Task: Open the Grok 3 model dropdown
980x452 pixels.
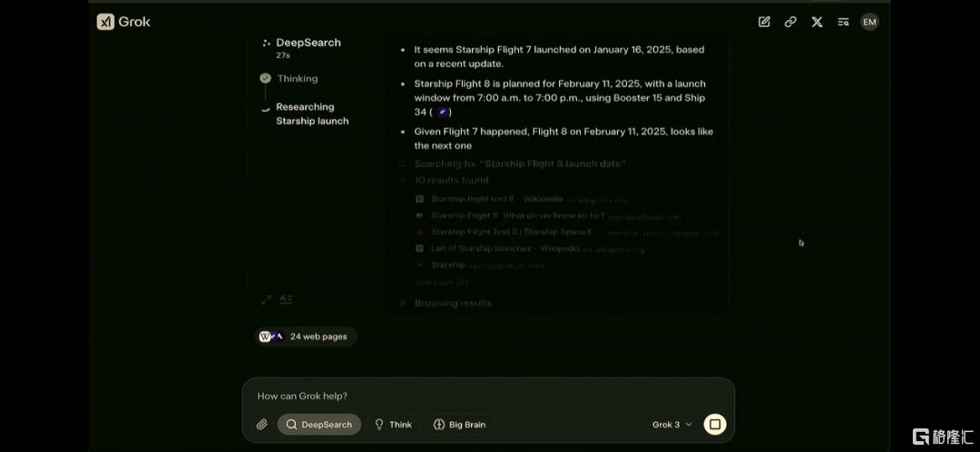Action: (671, 425)
